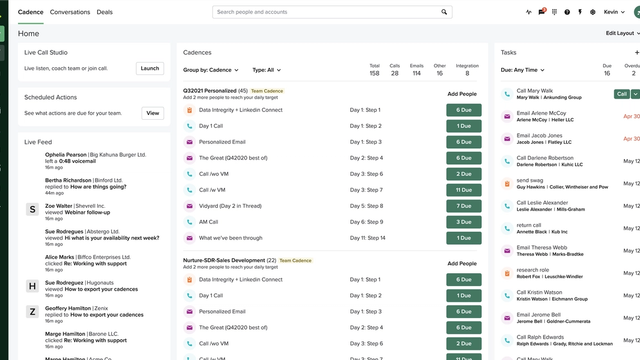Screen dimensions: 640x360
Task: Click the plus icon to add a task
Action: click(637, 52)
